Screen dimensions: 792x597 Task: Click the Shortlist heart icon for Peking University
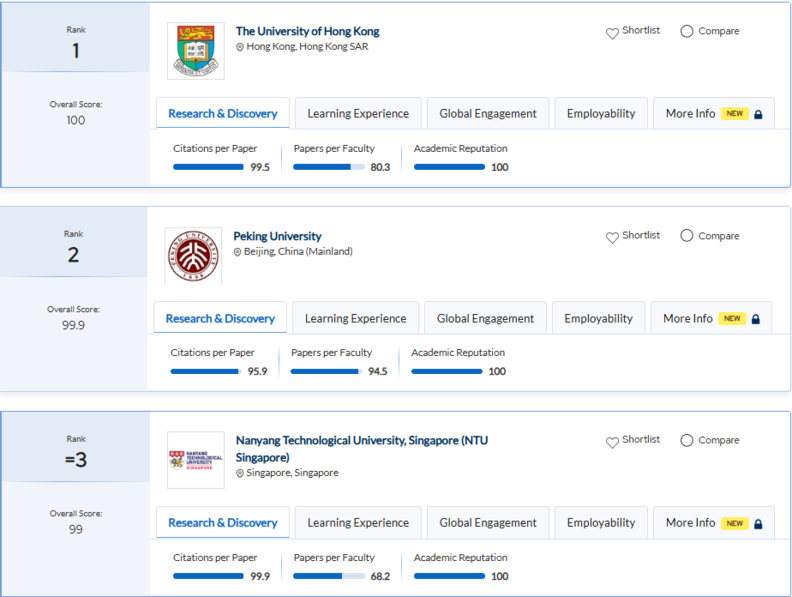click(x=612, y=237)
